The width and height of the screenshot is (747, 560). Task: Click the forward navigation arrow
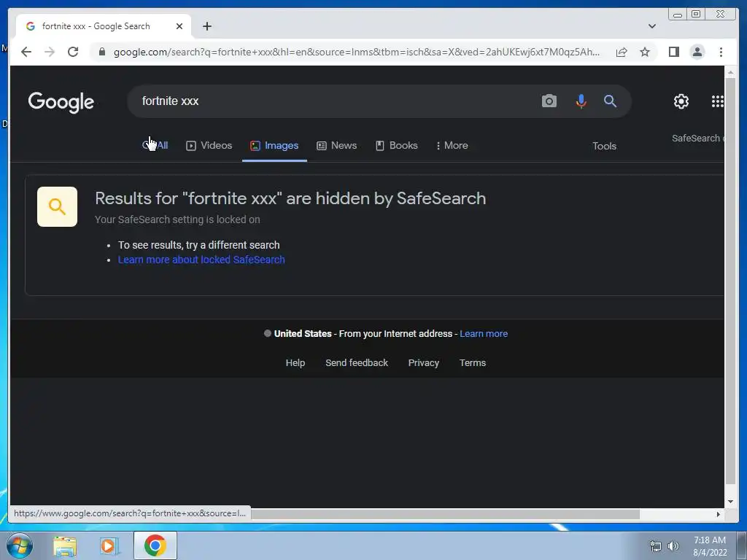50,52
